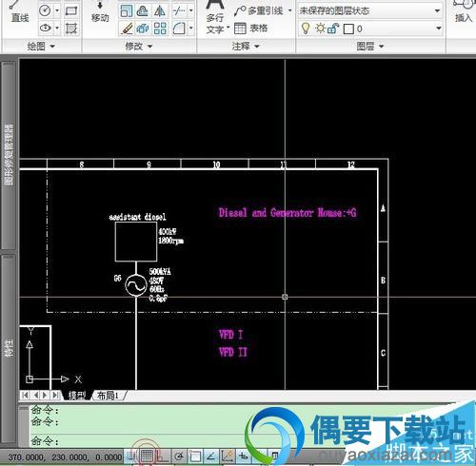
Task: Select the Erase tool
Action: click(127, 29)
